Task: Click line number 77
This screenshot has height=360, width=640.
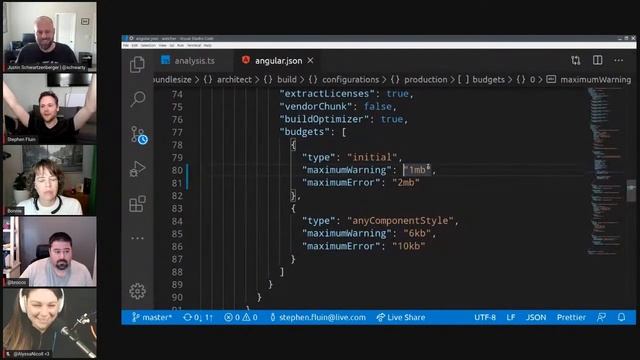Action: tap(177, 132)
